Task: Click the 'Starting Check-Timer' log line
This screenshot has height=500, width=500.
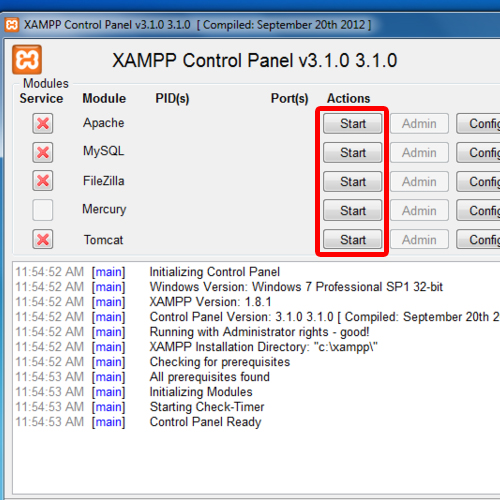Action: click(207, 407)
